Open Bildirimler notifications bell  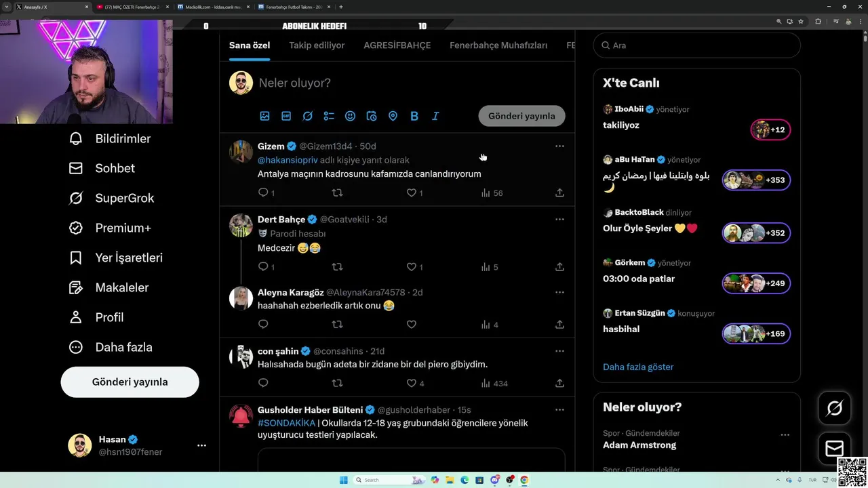(110, 139)
